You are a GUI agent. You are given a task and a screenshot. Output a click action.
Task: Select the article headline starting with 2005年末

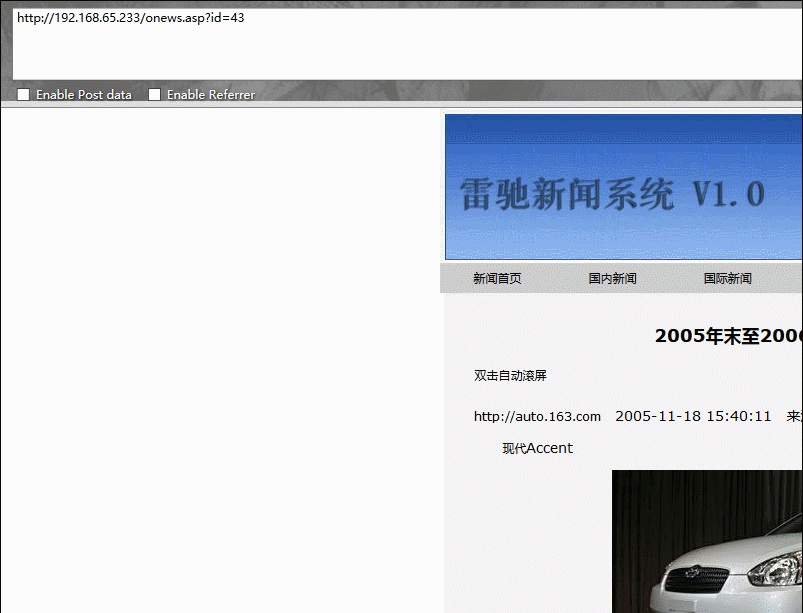(x=728, y=336)
